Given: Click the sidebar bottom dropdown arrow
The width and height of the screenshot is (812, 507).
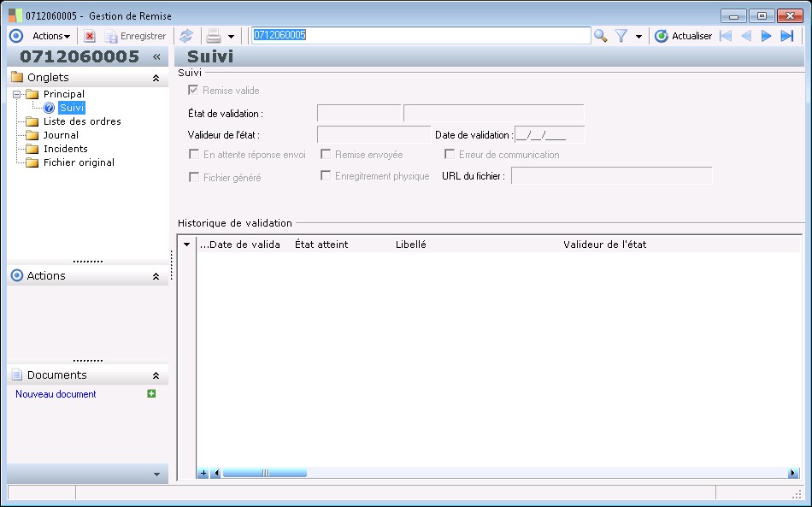Looking at the screenshot, I should click(x=157, y=474).
